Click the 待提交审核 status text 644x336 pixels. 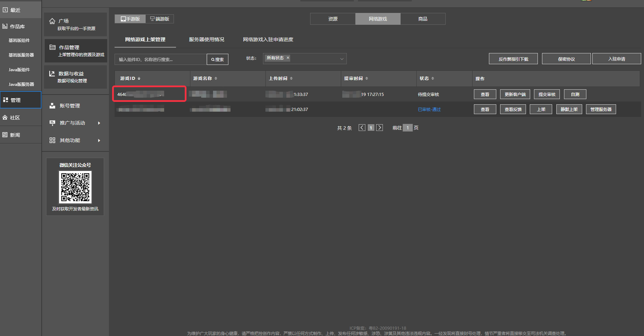pos(429,95)
